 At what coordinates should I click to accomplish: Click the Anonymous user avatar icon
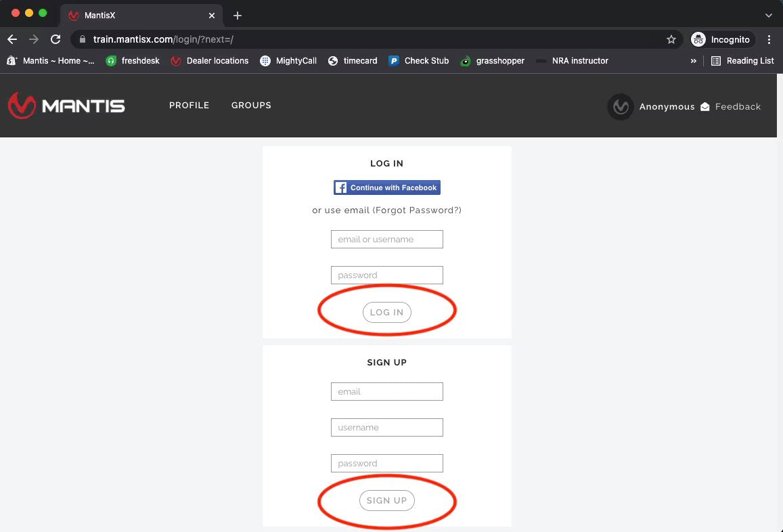620,107
